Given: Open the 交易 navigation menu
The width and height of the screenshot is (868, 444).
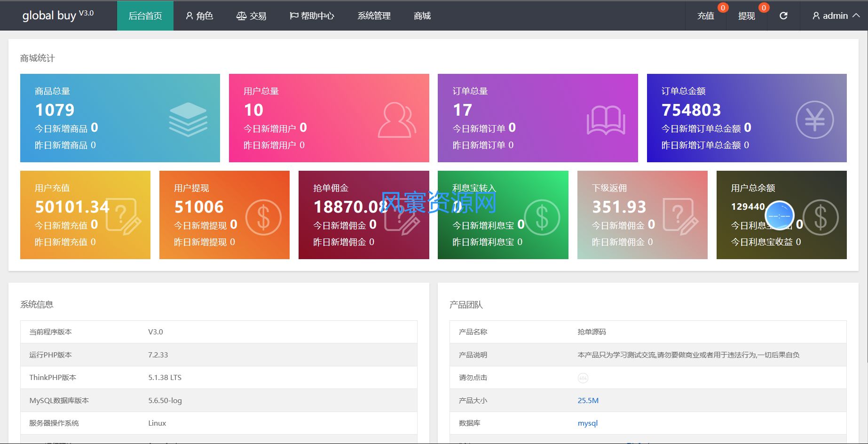Looking at the screenshot, I should [x=251, y=16].
